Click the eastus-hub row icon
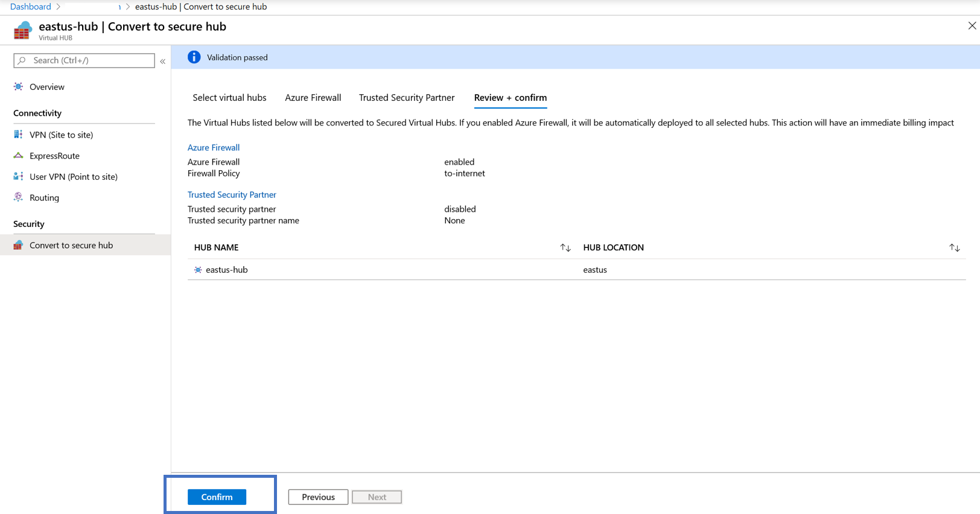 pos(198,270)
